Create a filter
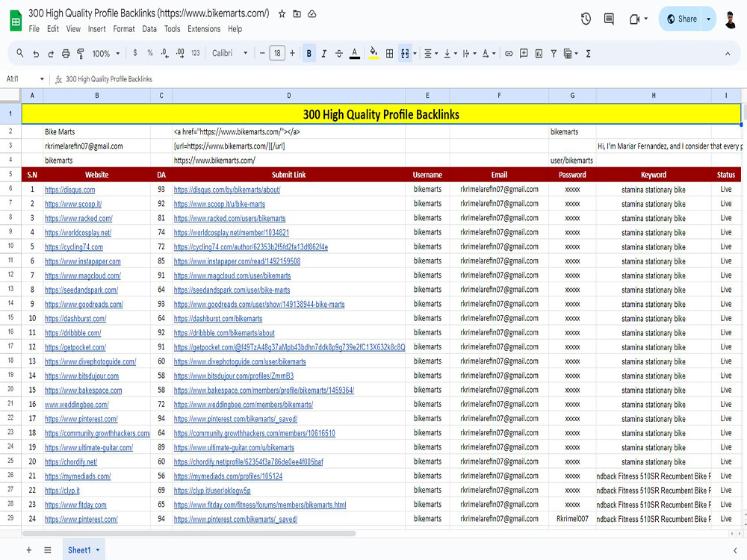Image resolution: width=747 pixels, height=560 pixels. (x=554, y=54)
